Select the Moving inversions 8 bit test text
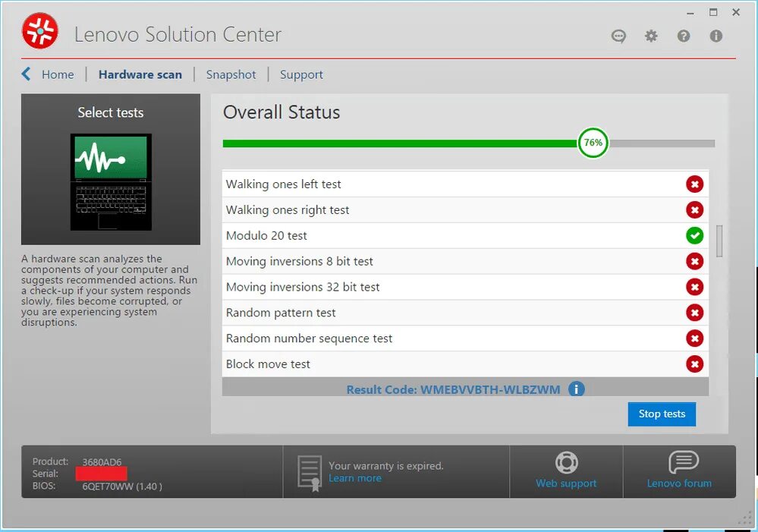Viewport: 758px width, 532px height. (299, 261)
